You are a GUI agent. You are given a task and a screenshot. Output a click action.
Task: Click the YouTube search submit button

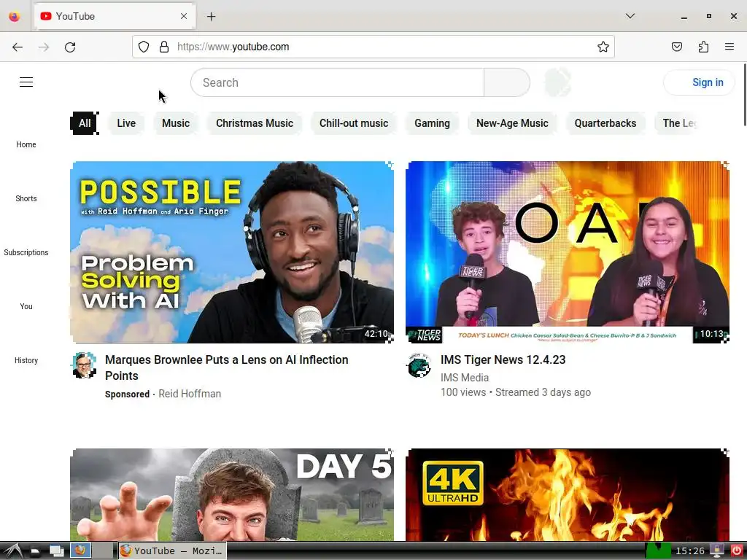point(507,82)
